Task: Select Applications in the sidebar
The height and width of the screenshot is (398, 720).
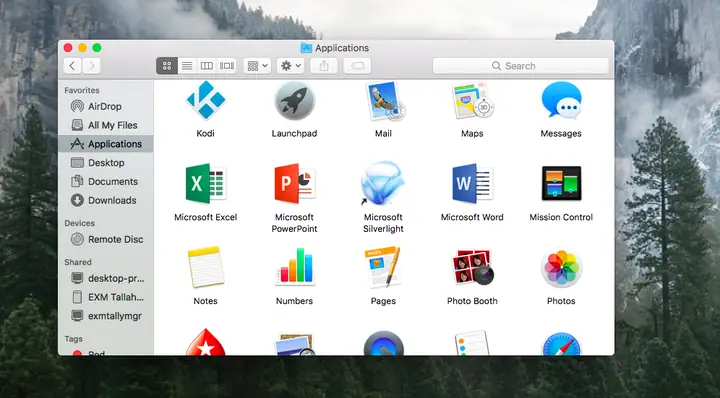Action: pyautogui.click(x=106, y=144)
